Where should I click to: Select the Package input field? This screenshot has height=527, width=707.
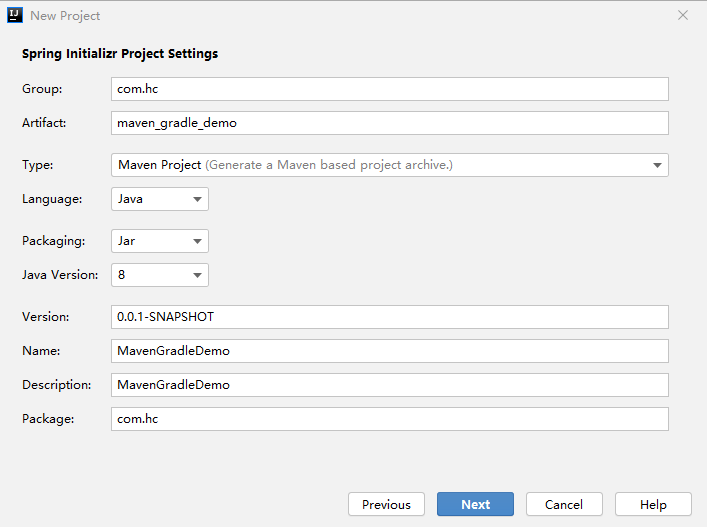(389, 419)
